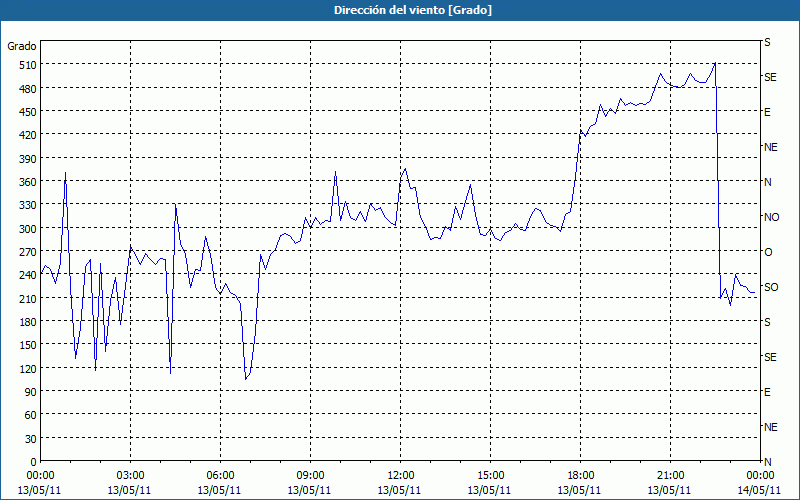Click the 03:00 time axis label

(131, 476)
